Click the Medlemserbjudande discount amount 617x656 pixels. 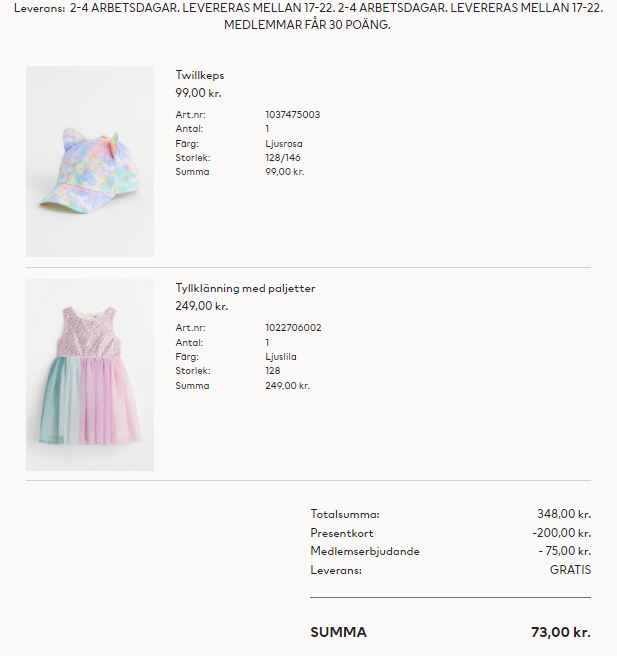click(565, 551)
